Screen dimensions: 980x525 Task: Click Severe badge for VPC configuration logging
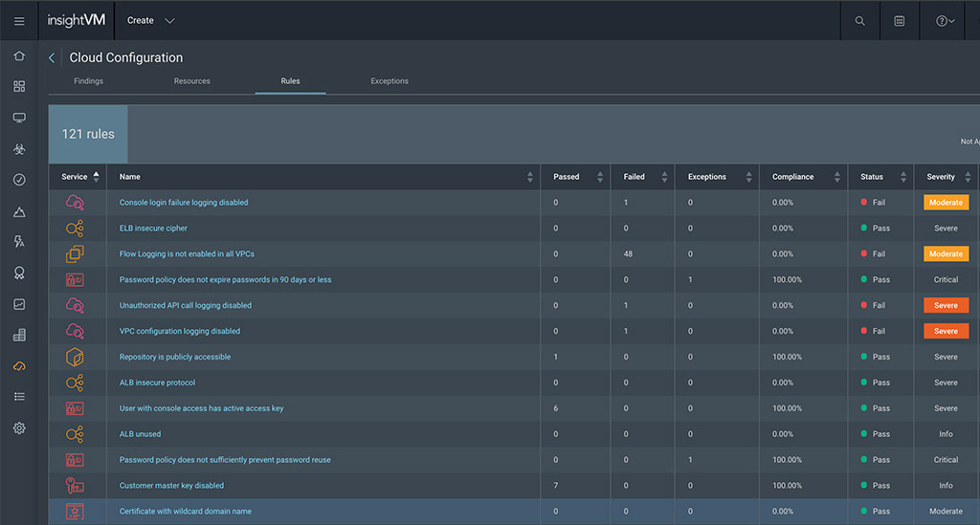tap(946, 331)
